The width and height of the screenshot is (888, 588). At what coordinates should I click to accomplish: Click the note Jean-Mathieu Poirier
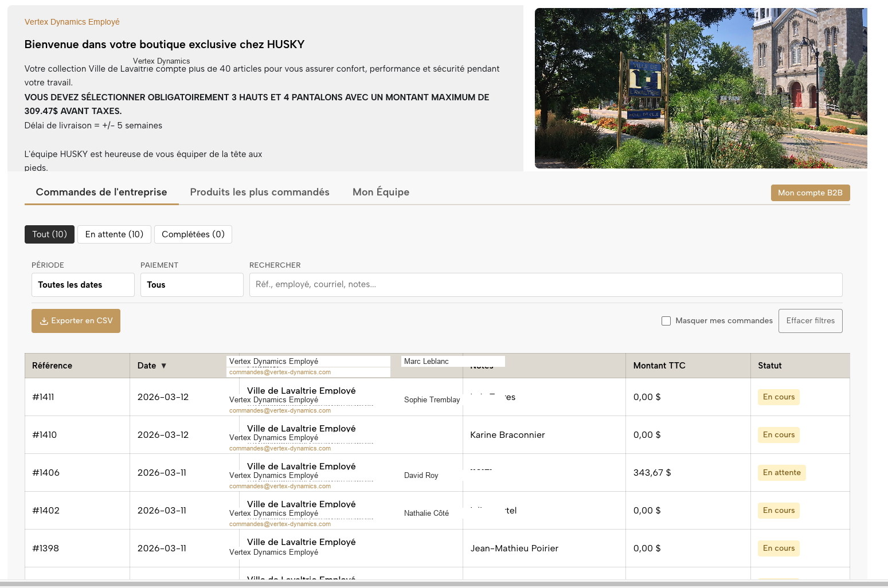[514, 548]
